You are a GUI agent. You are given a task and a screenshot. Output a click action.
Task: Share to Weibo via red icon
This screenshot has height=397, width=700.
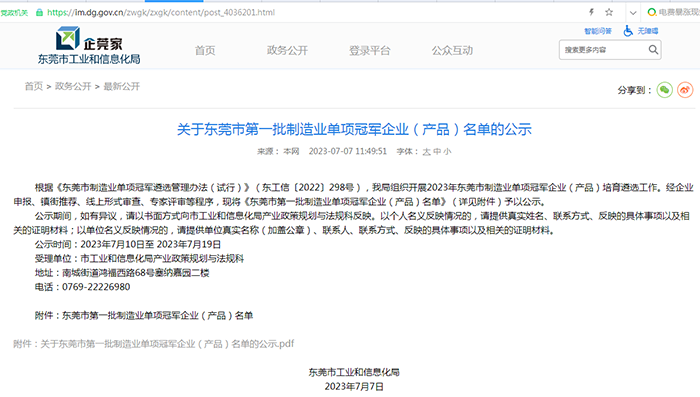(685, 90)
